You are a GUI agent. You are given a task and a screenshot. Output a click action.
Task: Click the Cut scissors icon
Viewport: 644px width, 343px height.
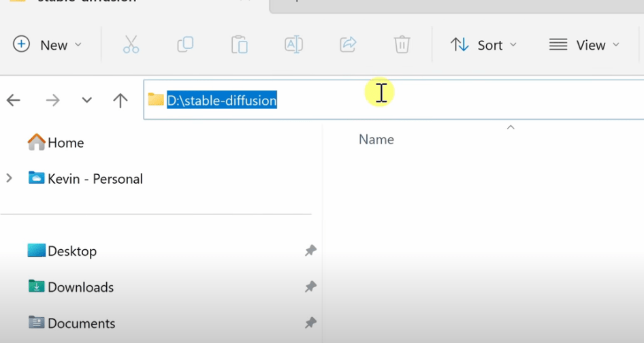pyautogui.click(x=131, y=45)
